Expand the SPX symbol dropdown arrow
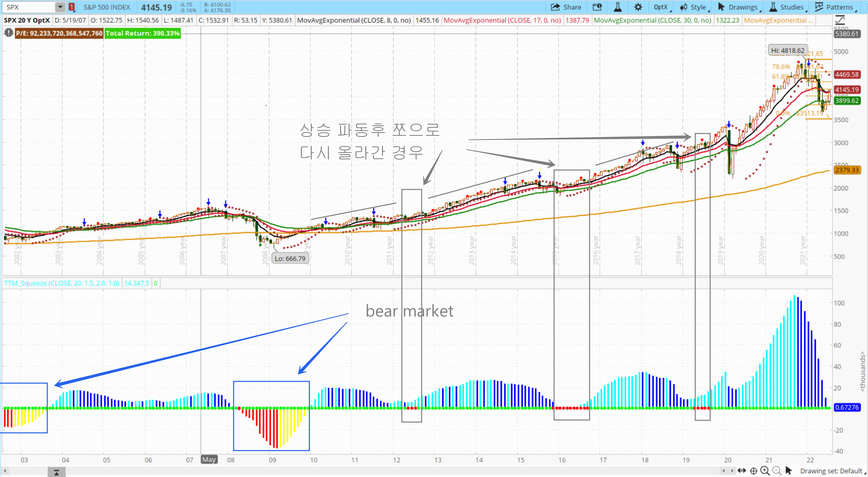The width and height of the screenshot is (868, 477). [60, 7]
